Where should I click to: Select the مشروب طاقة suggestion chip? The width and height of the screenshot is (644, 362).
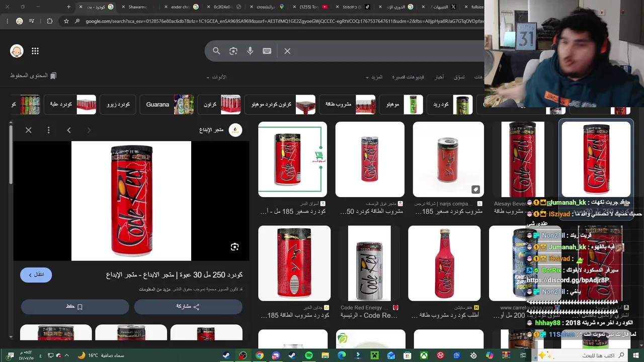(348, 105)
